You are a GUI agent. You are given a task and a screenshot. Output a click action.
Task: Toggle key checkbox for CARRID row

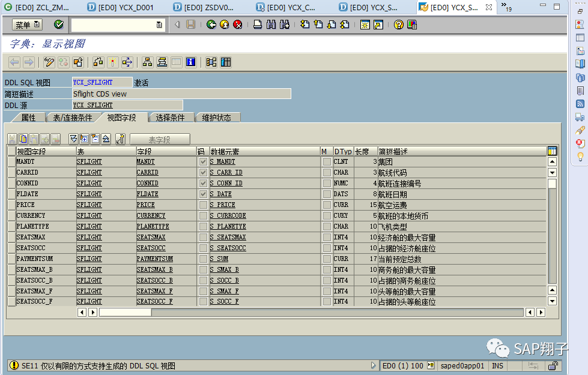pyautogui.click(x=203, y=172)
